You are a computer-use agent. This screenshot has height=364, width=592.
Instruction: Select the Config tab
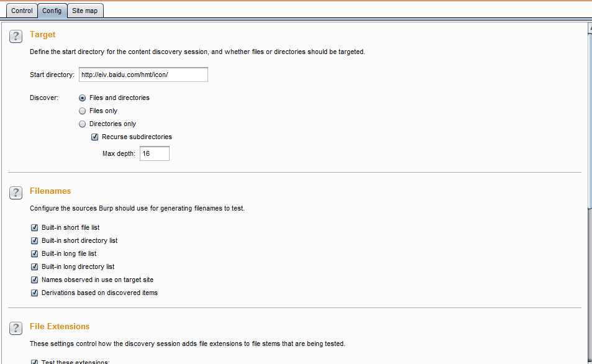tap(52, 11)
